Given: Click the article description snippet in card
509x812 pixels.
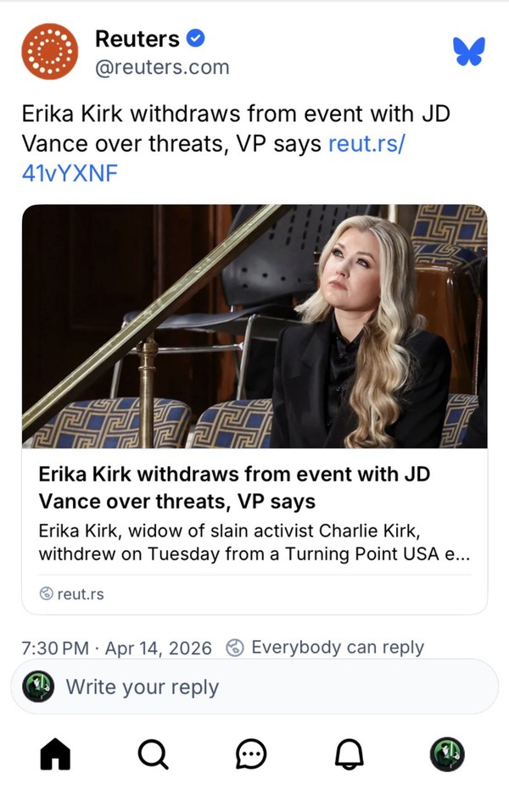Looking at the screenshot, I should point(255,542).
